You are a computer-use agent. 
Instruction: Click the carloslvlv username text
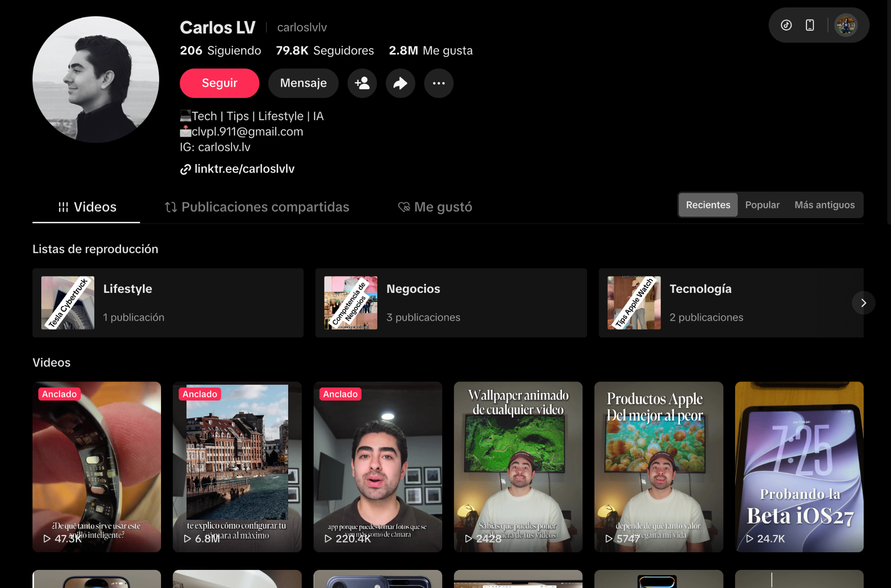pyautogui.click(x=302, y=27)
